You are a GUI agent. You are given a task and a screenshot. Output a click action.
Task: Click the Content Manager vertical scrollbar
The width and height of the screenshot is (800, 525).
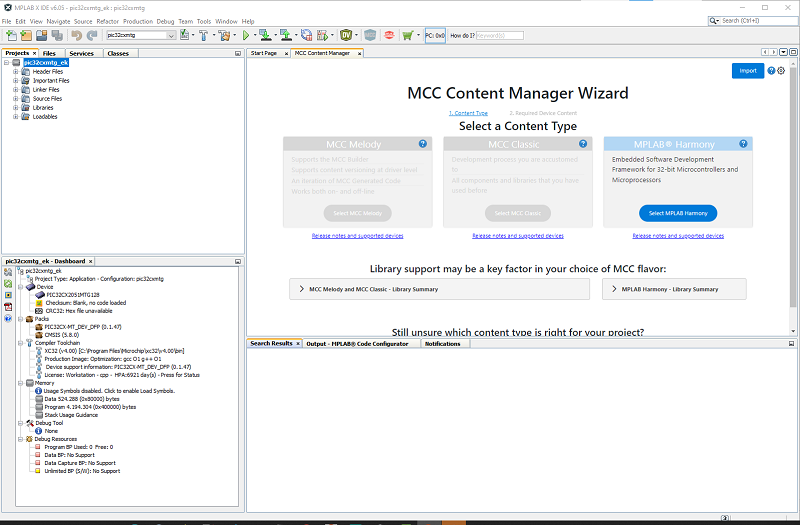(793, 187)
